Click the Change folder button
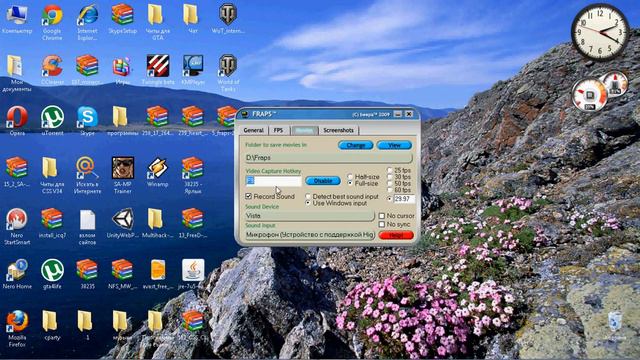The width and height of the screenshot is (640, 360). click(x=356, y=145)
